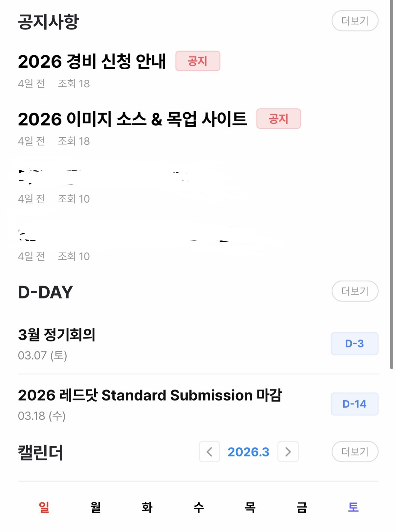
Task: Open more notices via 더보기 button
Action: pyautogui.click(x=355, y=21)
